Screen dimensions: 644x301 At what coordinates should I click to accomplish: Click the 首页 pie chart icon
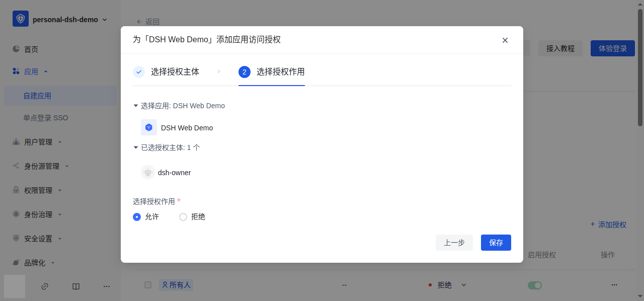click(x=16, y=49)
